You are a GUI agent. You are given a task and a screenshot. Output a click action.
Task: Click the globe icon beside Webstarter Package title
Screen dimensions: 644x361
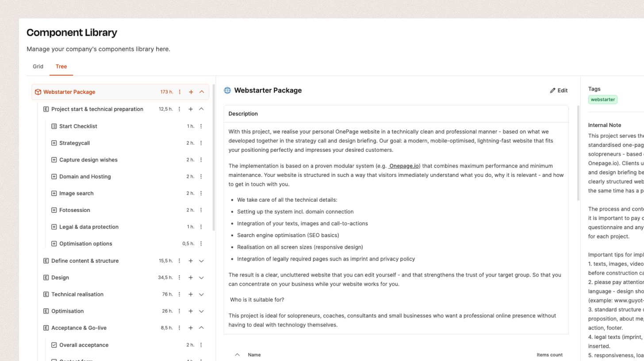pos(227,90)
